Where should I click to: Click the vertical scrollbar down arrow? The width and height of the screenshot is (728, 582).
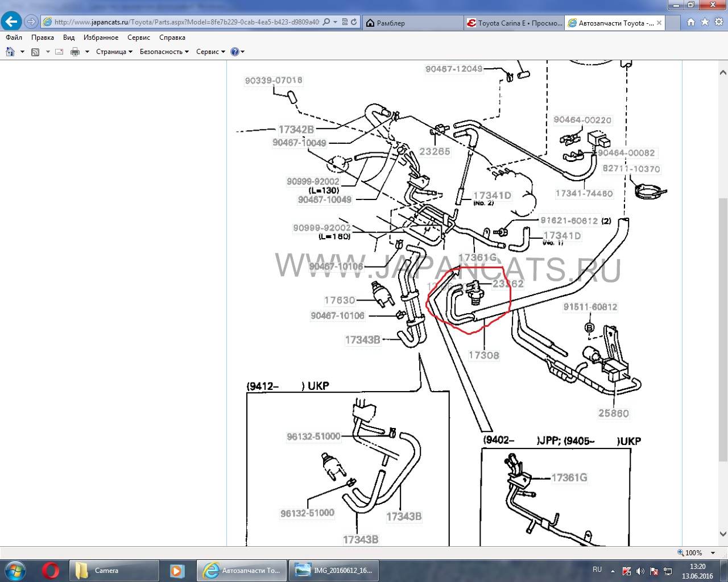click(x=723, y=534)
